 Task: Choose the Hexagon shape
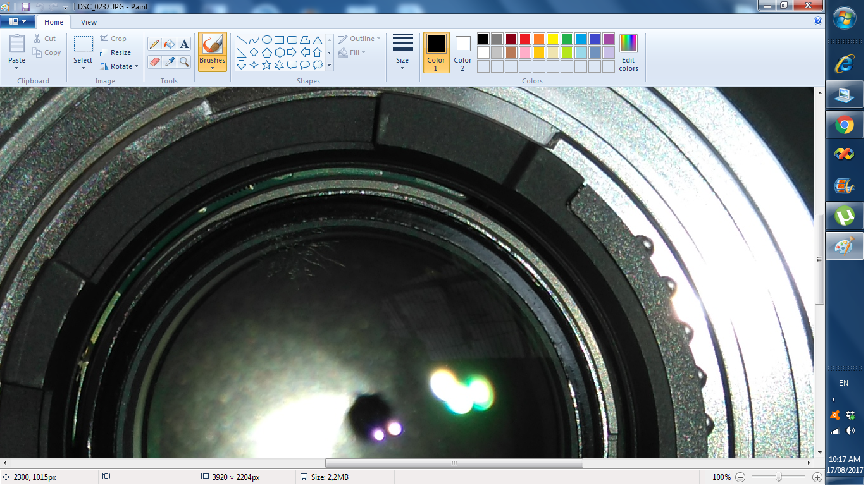coord(279,52)
